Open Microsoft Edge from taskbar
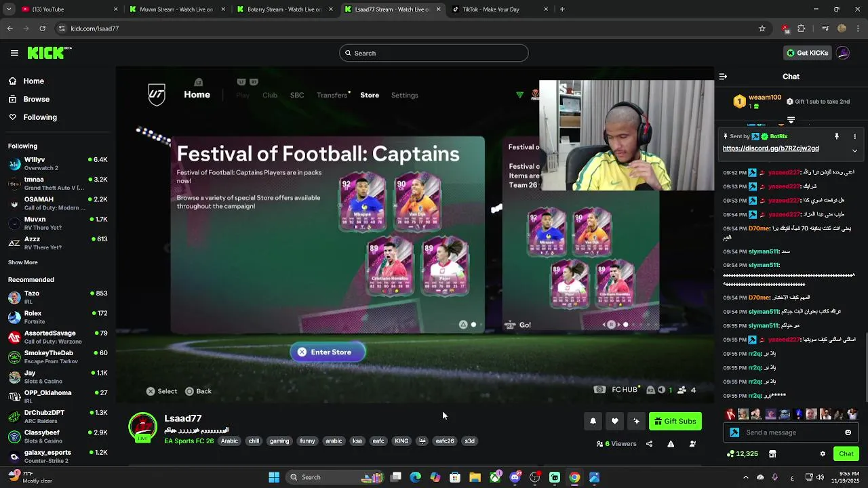Viewport: 868px width, 488px height. [416, 477]
